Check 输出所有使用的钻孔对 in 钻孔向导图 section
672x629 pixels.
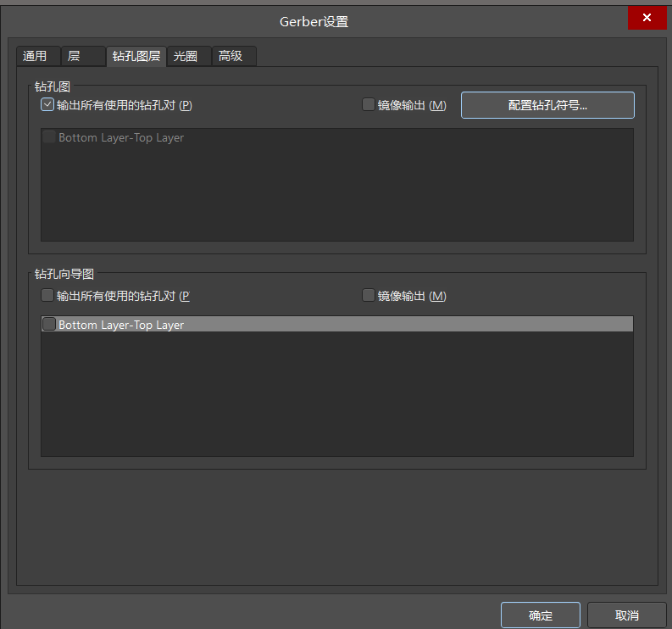coord(47,295)
